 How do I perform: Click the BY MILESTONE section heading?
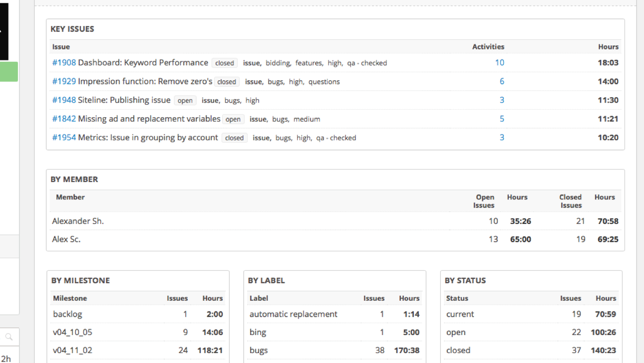[80, 281]
